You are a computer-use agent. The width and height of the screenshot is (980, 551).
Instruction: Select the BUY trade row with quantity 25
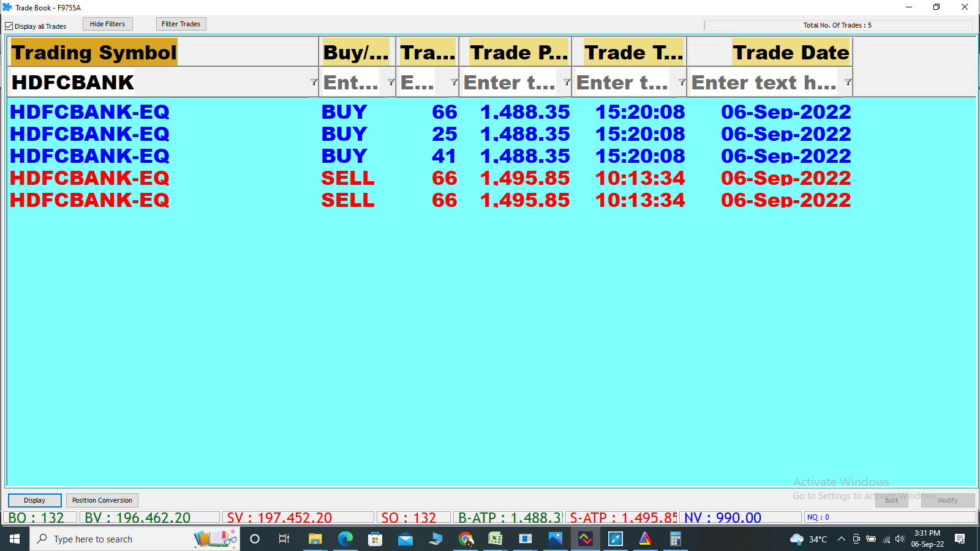[x=431, y=134]
